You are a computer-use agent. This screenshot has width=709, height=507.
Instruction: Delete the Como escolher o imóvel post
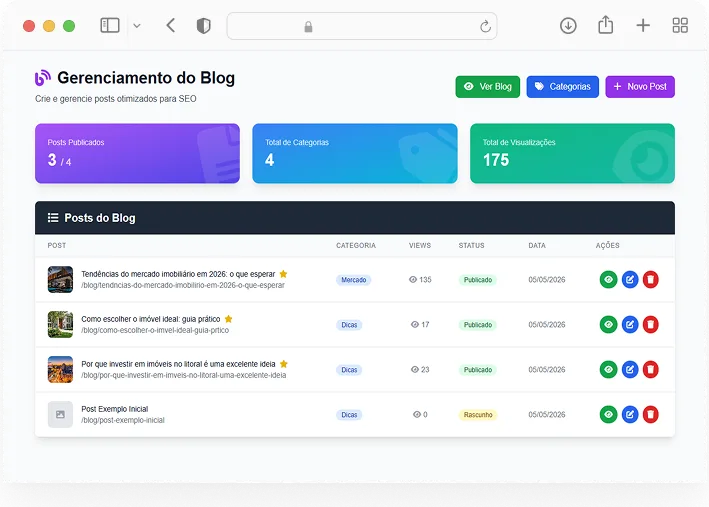click(651, 324)
